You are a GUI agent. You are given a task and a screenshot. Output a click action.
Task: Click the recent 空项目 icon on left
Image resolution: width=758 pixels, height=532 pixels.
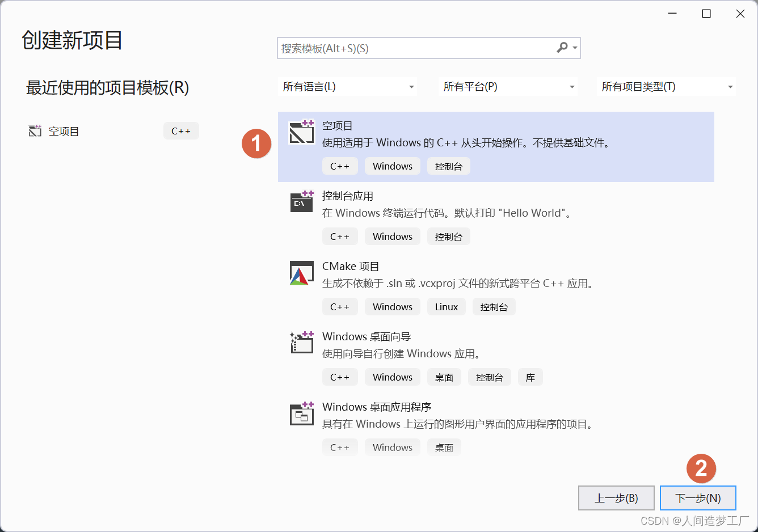35,130
